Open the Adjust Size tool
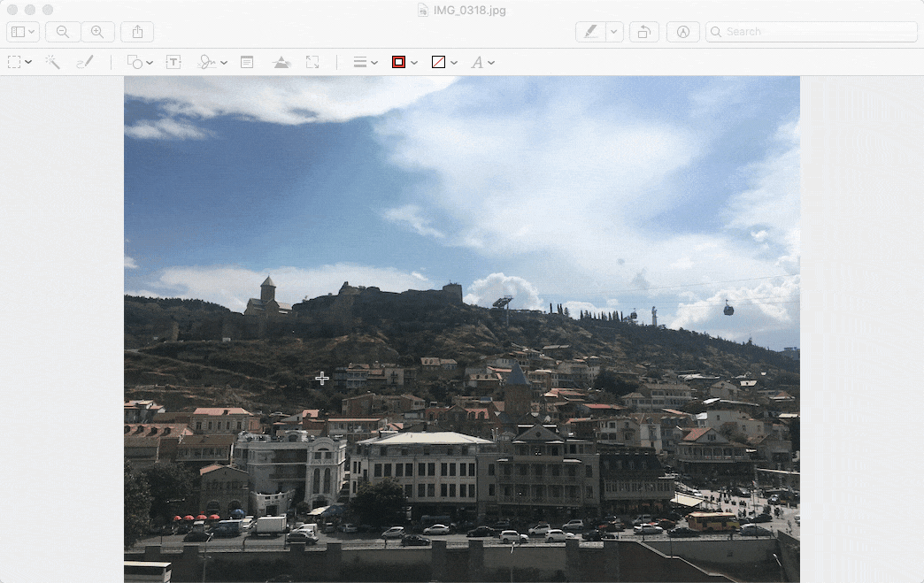The image size is (924, 583). click(312, 62)
